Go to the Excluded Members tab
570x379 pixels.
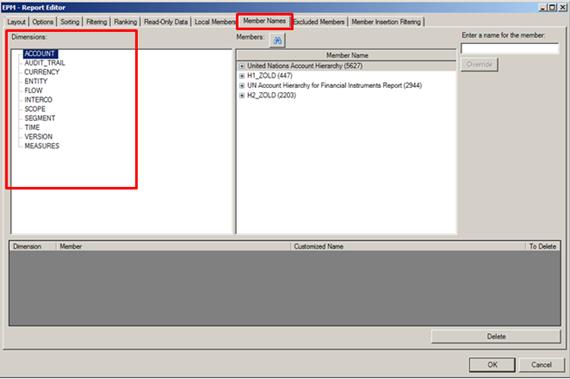click(x=320, y=22)
